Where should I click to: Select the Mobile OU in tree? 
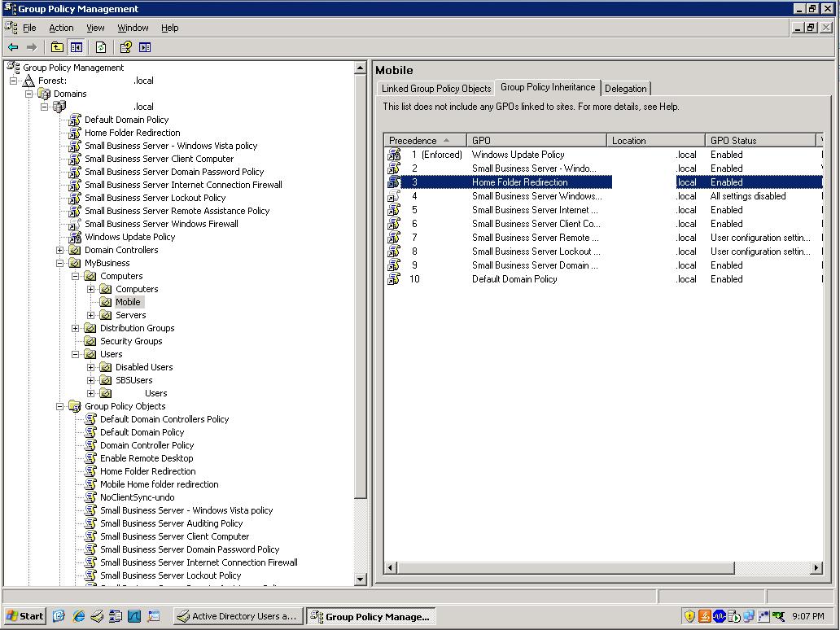(128, 302)
